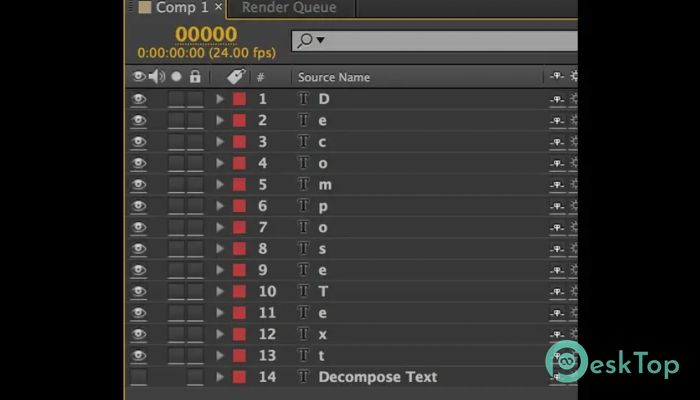Click the shy switch of layer 12
This screenshot has width=700, height=400.
click(x=557, y=335)
